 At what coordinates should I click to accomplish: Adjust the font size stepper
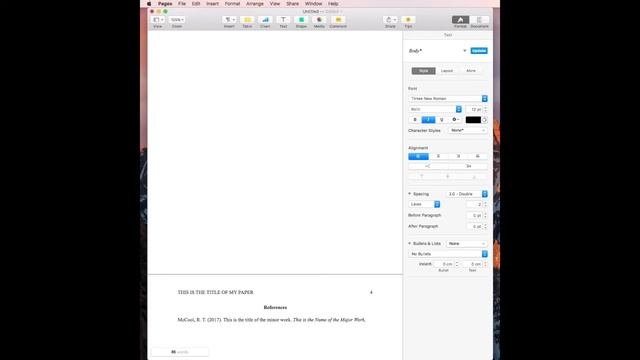485,109
